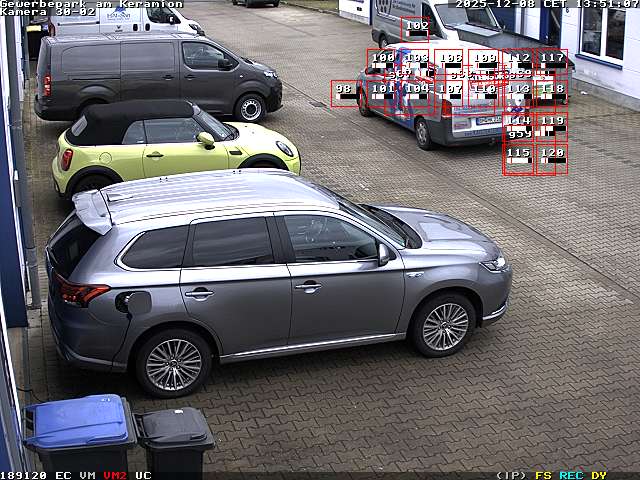
Task: Select detection zone 112
Action: (x=518, y=61)
